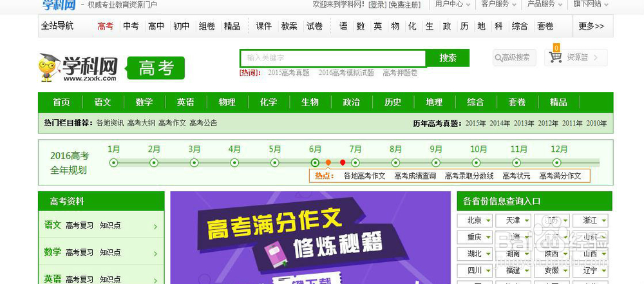Click the 首页 tab in green navbar
This screenshot has height=284, width=644.
click(x=61, y=102)
